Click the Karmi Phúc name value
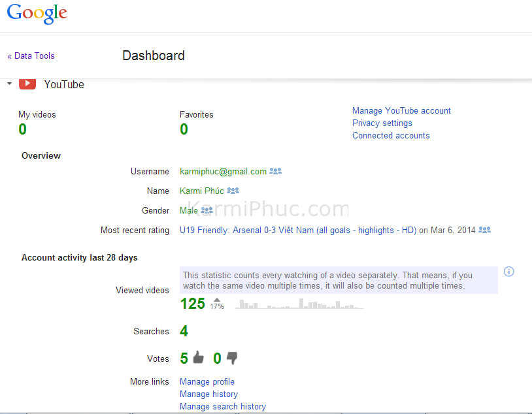Screen dimensions: 532x414 pyautogui.click(x=202, y=191)
